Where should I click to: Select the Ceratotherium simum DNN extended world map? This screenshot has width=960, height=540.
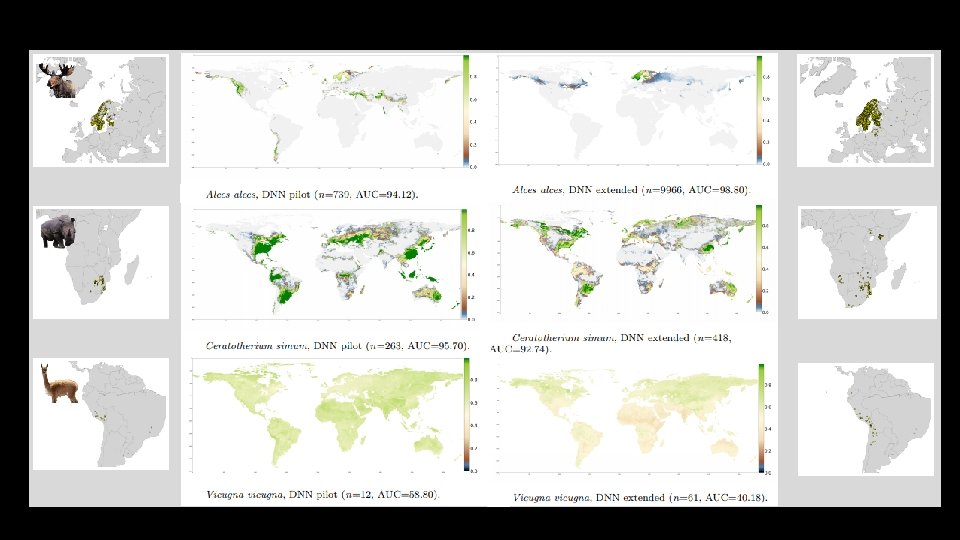(626, 259)
